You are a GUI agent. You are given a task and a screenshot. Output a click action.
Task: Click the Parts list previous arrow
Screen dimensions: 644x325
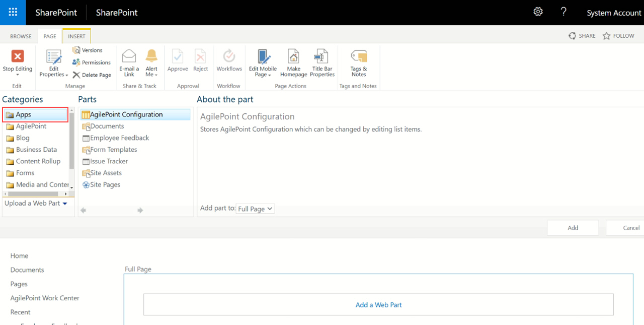tap(84, 210)
